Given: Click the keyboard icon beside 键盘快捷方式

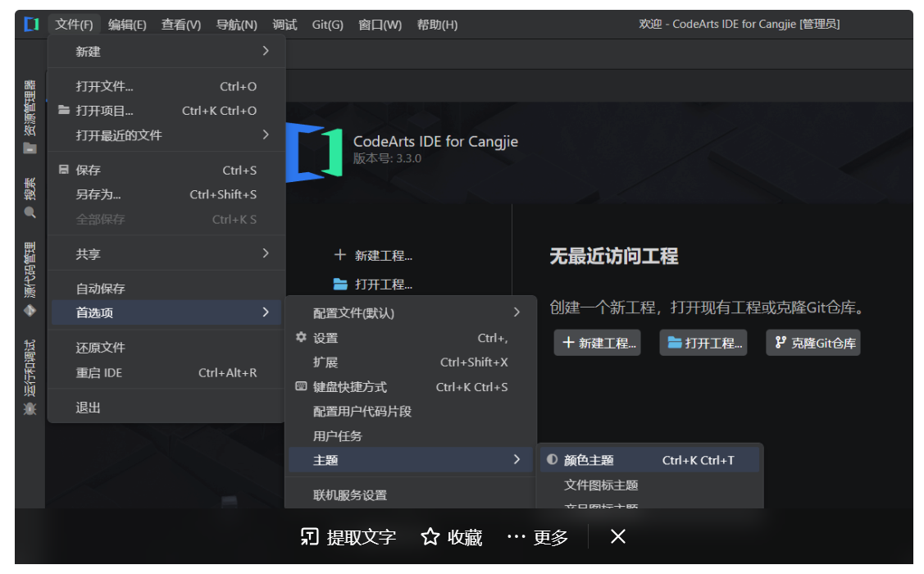Looking at the screenshot, I should tap(301, 386).
